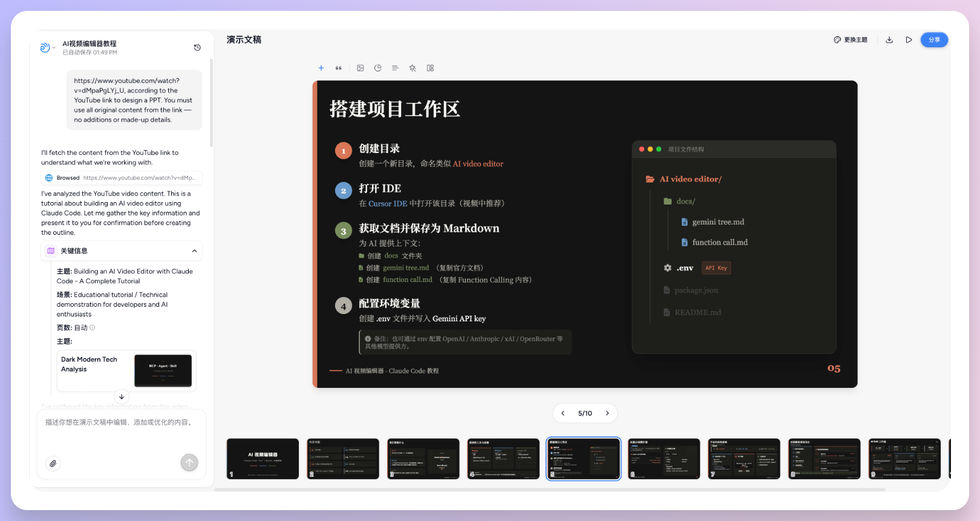Download the presentation via the download icon

pos(889,40)
